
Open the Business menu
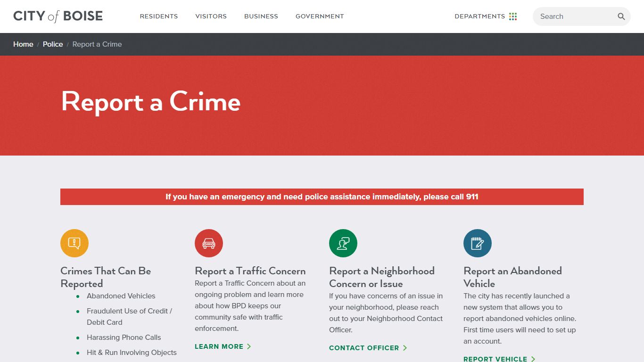261,16
